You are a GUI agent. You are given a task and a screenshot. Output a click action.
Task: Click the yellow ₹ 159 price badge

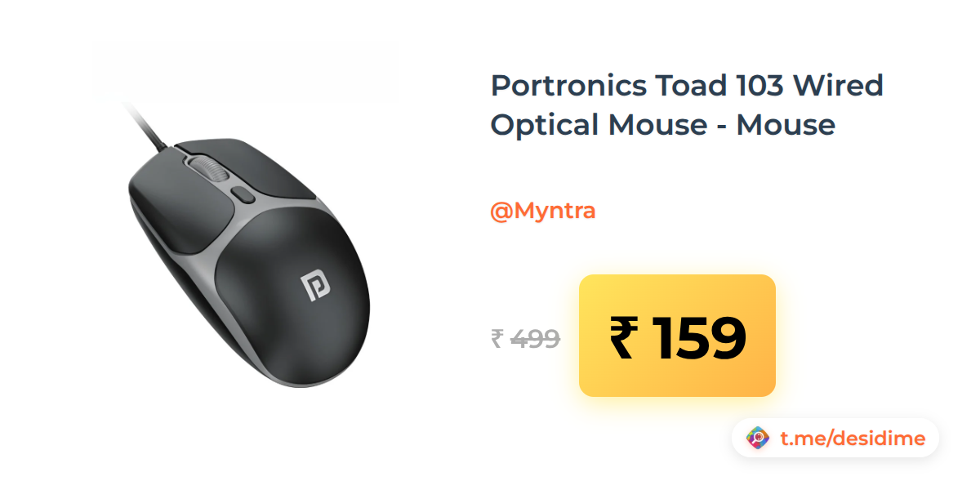coord(677,336)
